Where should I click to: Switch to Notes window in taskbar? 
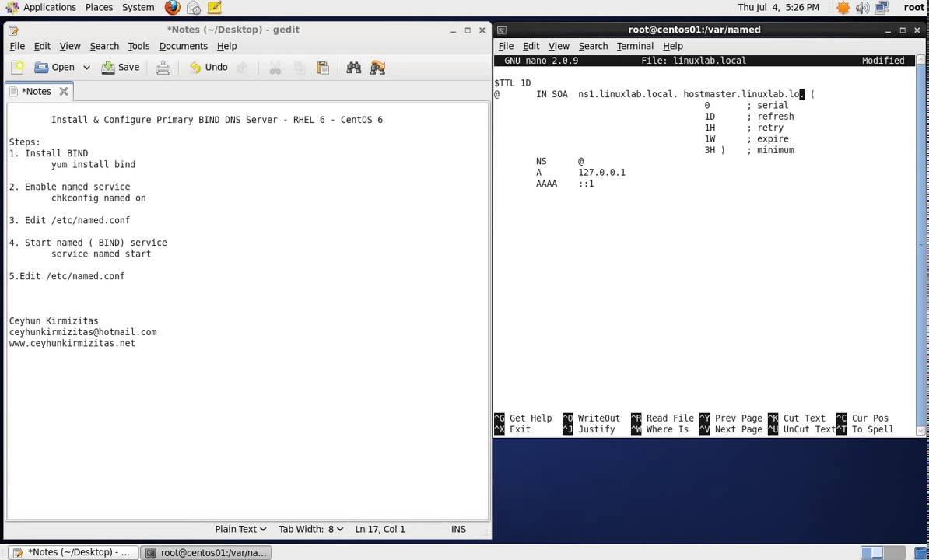[73, 552]
